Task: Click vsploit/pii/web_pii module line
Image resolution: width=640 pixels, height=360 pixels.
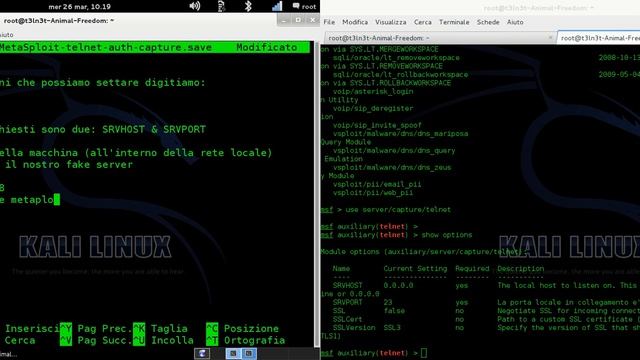Action: click(x=373, y=193)
